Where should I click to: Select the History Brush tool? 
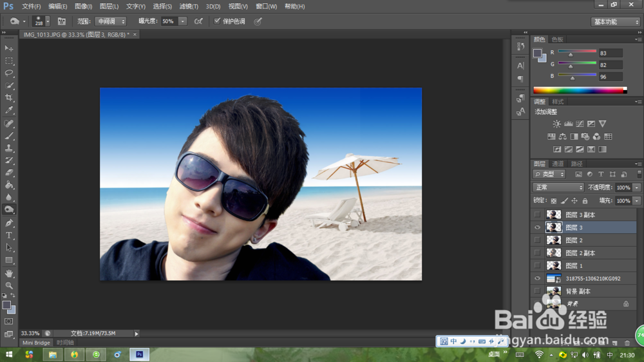pyautogui.click(x=9, y=160)
